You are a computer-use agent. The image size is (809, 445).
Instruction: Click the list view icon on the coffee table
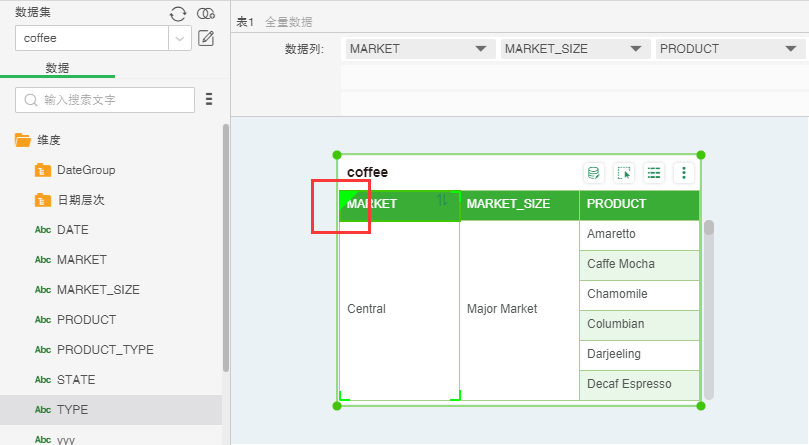(654, 173)
